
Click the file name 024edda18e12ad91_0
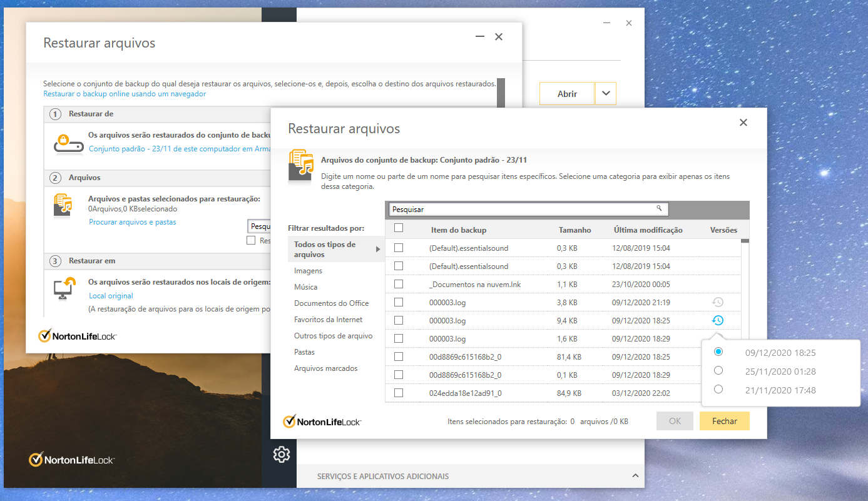(x=466, y=393)
